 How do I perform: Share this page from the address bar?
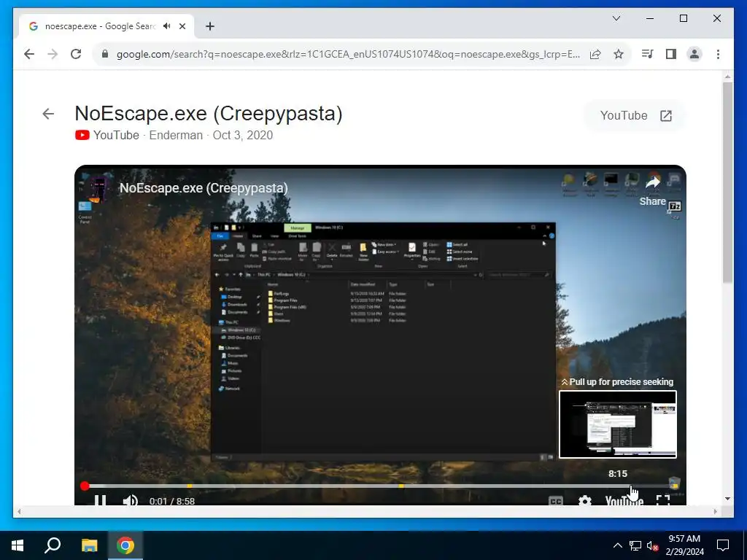595,54
